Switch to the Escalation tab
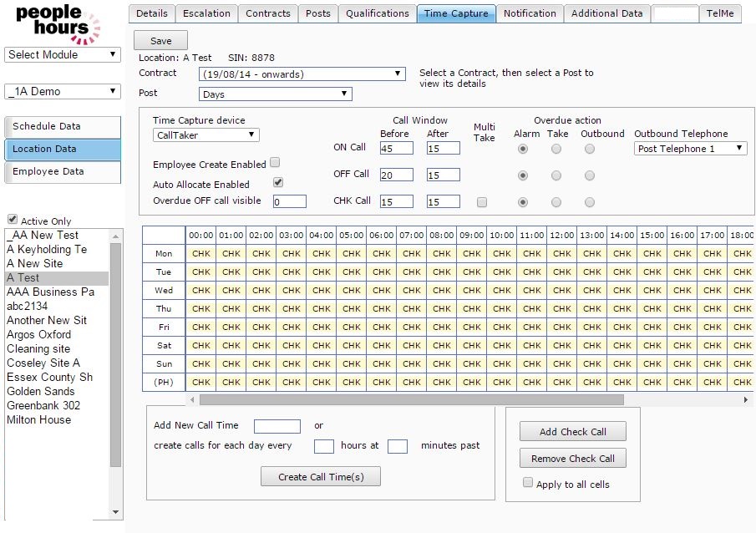 pyautogui.click(x=207, y=13)
